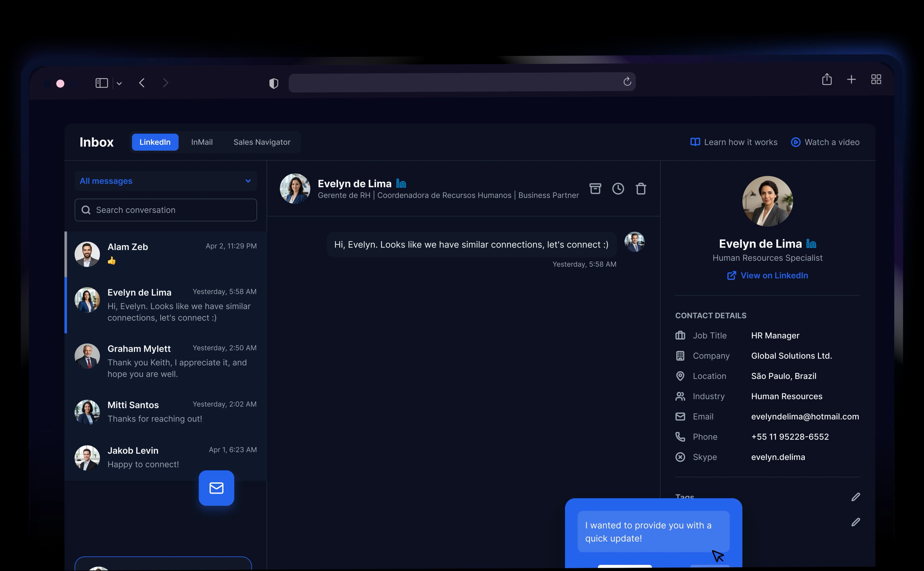Go back in browser history

point(142,83)
